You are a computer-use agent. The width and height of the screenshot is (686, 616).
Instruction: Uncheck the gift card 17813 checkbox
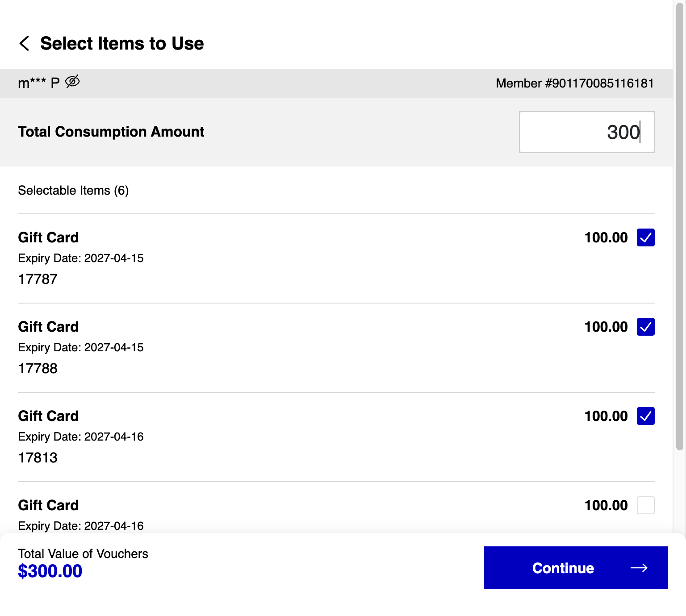[646, 416]
